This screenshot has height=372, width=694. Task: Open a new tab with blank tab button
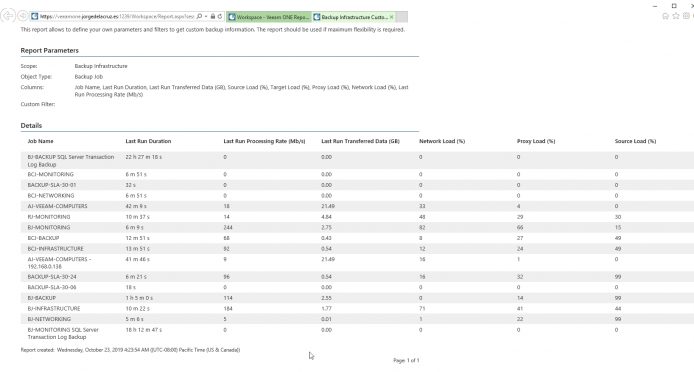402,17
